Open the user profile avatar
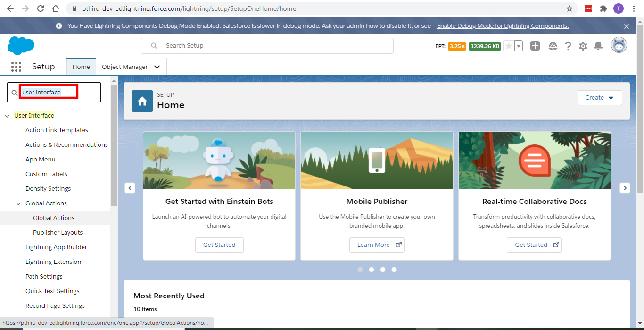Viewport: 644px width, 330px height. [x=619, y=45]
